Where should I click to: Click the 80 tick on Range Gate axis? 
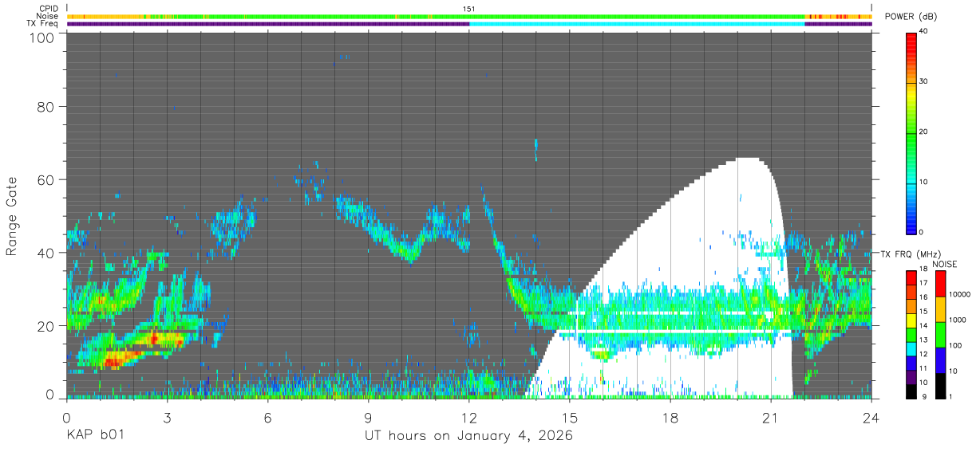pos(45,107)
